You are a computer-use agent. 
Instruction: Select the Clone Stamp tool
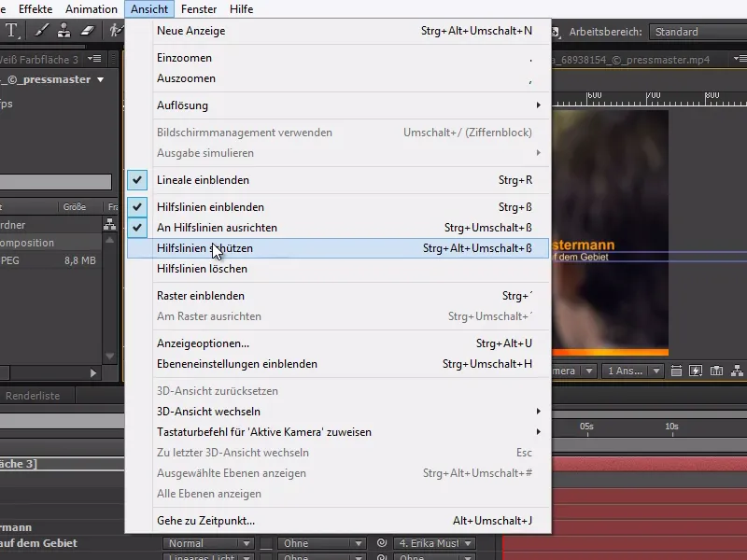coord(63,31)
